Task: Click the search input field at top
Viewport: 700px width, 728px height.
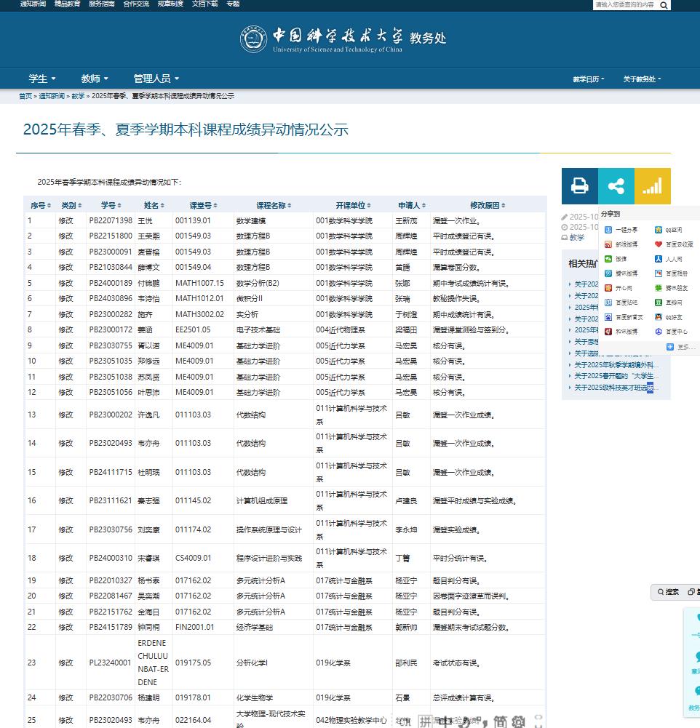Action: coord(624,4)
